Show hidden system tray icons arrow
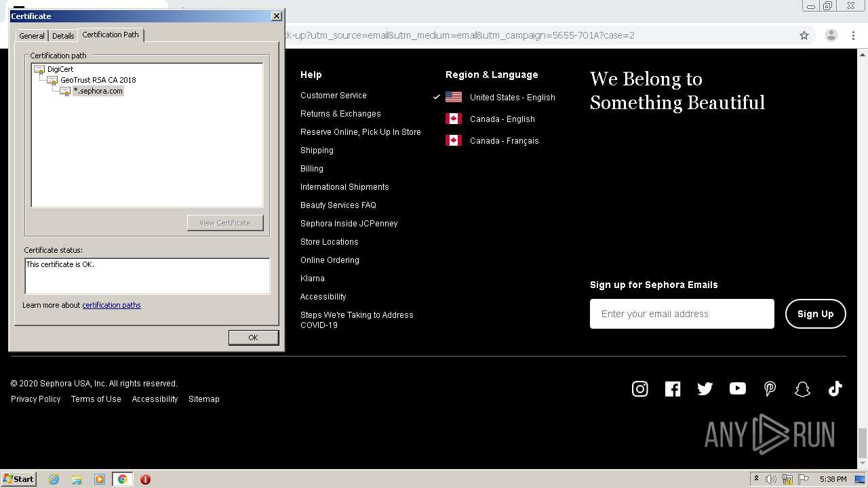This screenshot has height=488, width=868. point(756,479)
